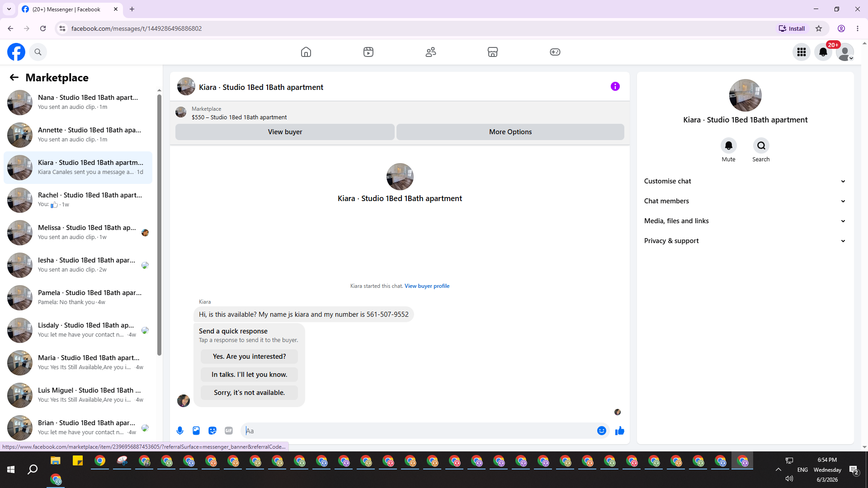The image size is (868, 488).
Task: Open the Facebook logo home link
Action: click(x=16, y=52)
